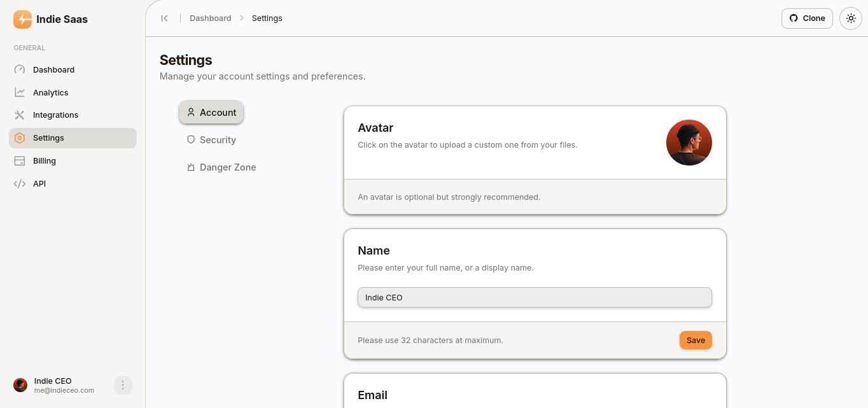Go to Dashboard via the breadcrumb link

coord(211,18)
